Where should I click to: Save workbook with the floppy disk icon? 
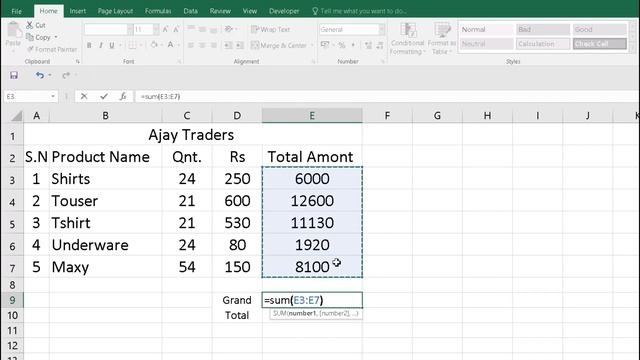(x=14, y=75)
